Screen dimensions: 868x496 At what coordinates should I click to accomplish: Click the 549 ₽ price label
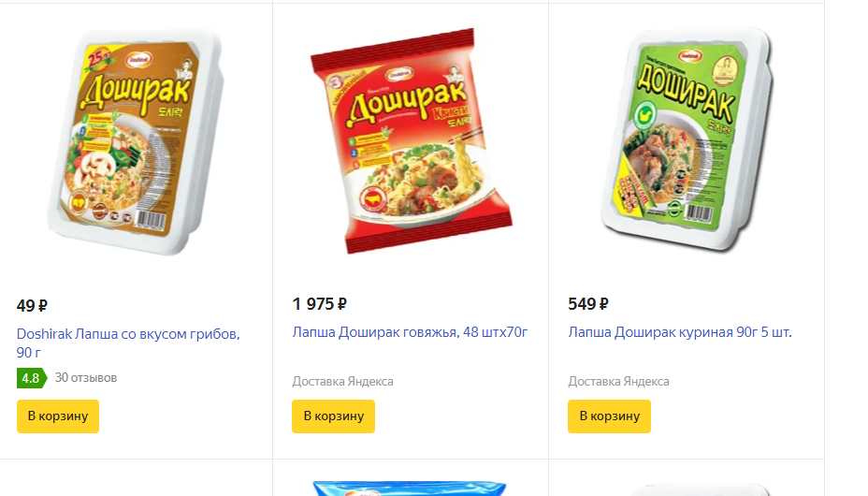[x=588, y=304]
